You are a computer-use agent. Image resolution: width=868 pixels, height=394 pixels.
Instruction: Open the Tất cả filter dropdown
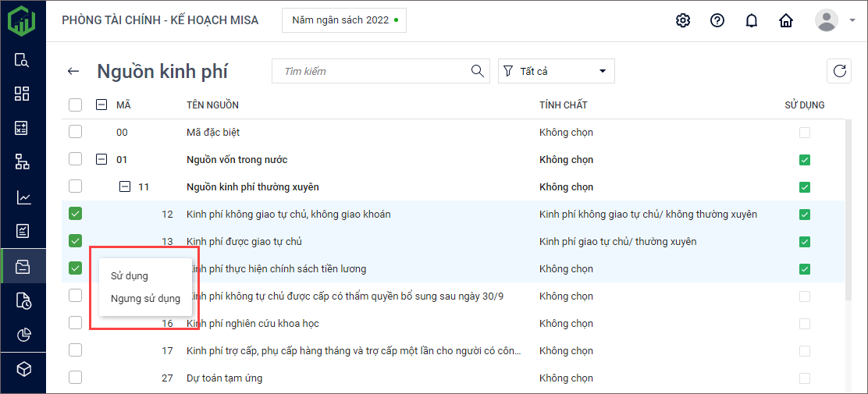[556, 71]
